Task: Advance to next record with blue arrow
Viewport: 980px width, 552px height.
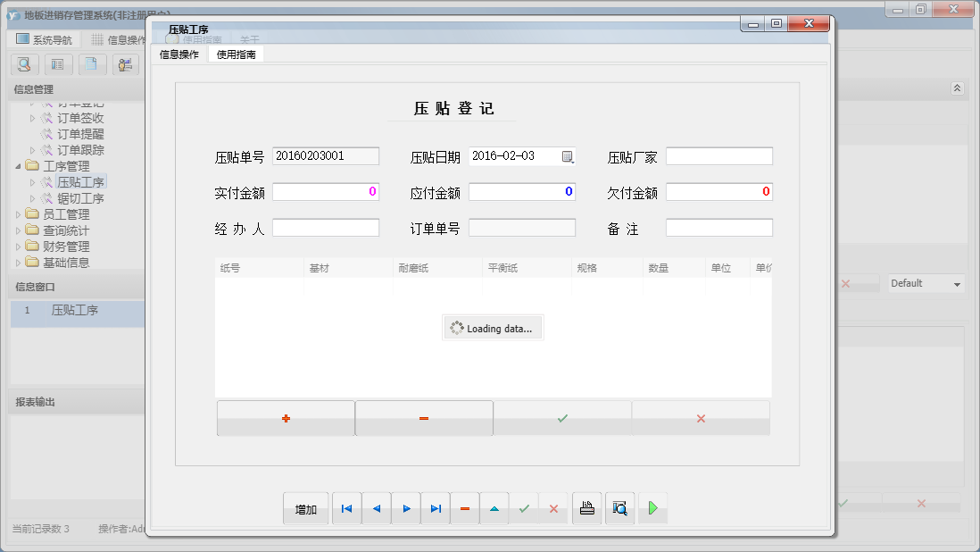Action: tap(405, 507)
